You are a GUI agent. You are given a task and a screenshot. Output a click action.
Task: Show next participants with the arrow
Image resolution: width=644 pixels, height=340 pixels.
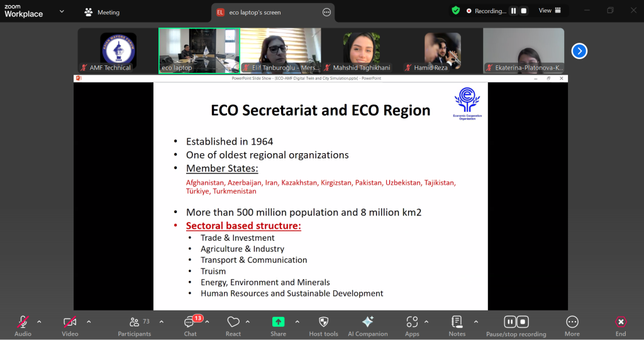(x=579, y=51)
